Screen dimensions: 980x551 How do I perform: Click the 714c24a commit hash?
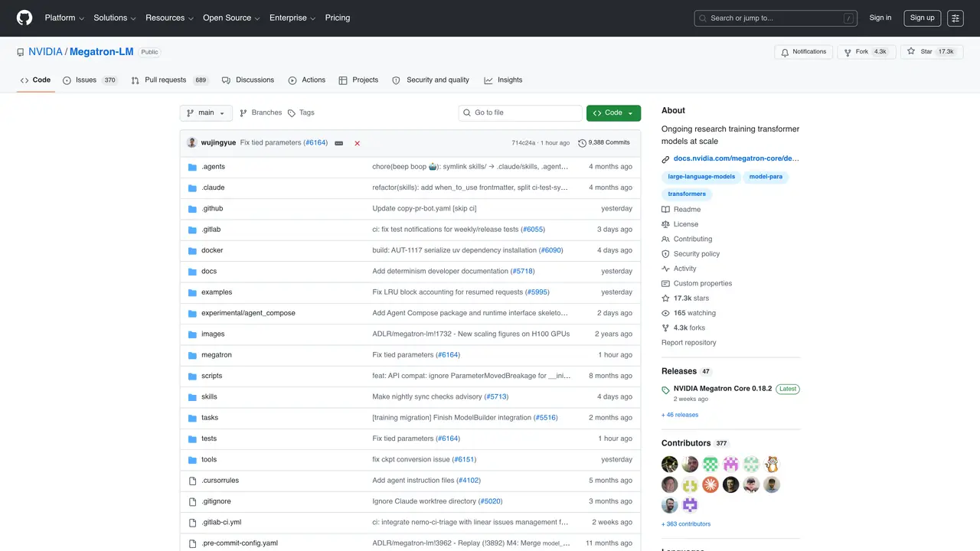tap(524, 143)
